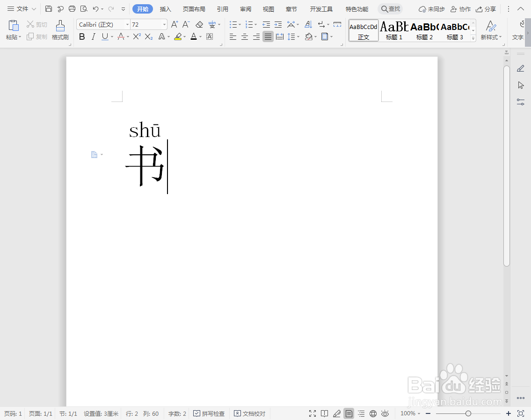This screenshot has height=420, width=531.
Task: Toggle Bold formatting
Action: (82, 36)
